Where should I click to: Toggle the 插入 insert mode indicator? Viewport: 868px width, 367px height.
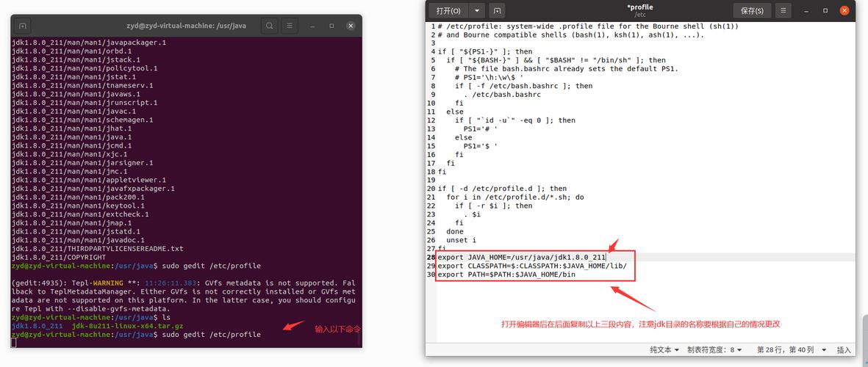coord(844,350)
